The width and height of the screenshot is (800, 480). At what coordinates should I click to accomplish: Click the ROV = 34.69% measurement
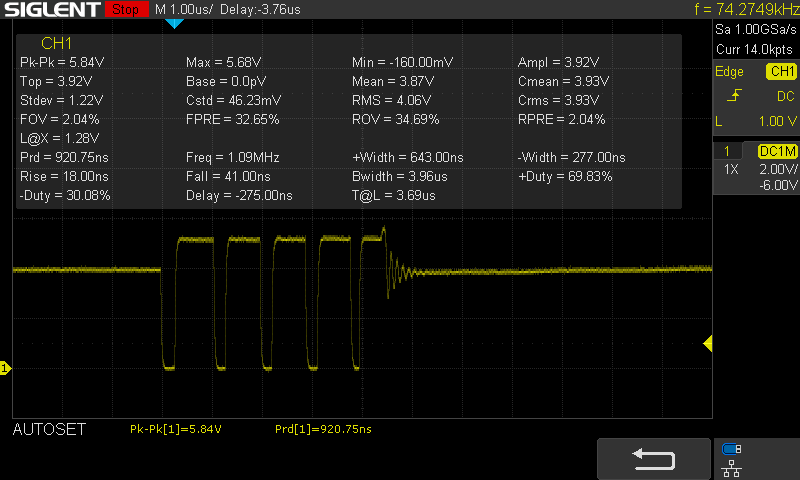coord(395,119)
